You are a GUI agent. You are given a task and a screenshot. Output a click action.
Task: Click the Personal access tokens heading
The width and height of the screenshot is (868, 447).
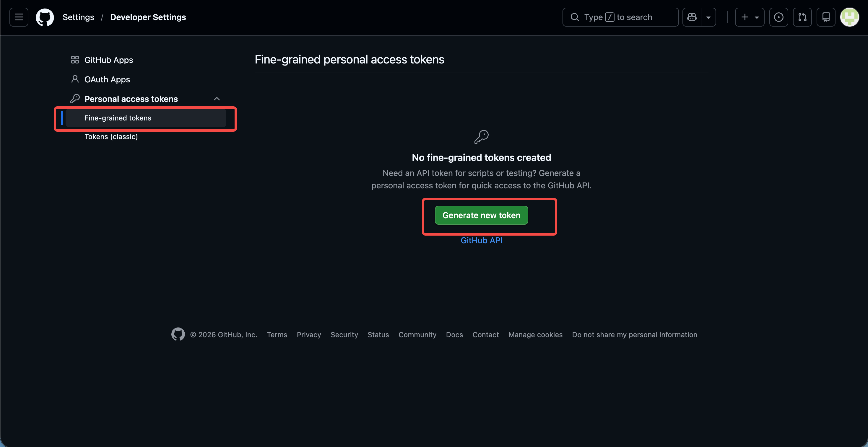click(131, 99)
